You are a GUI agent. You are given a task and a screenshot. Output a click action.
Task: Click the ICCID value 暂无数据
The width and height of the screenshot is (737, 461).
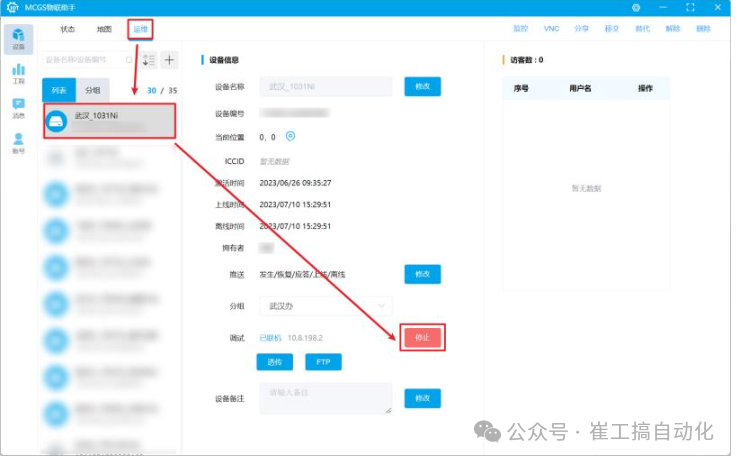[x=274, y=162]
